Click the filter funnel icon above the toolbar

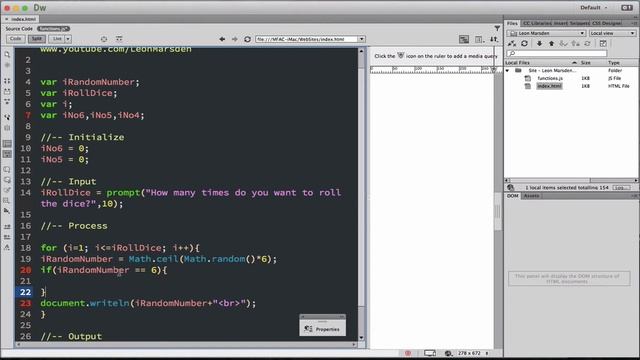coord(497,28)
